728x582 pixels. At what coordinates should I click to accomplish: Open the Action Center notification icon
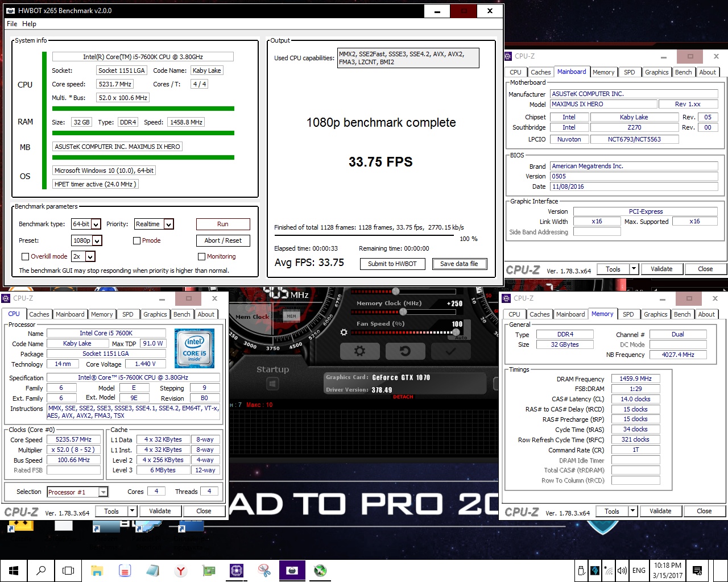click(x=697, y=571)
